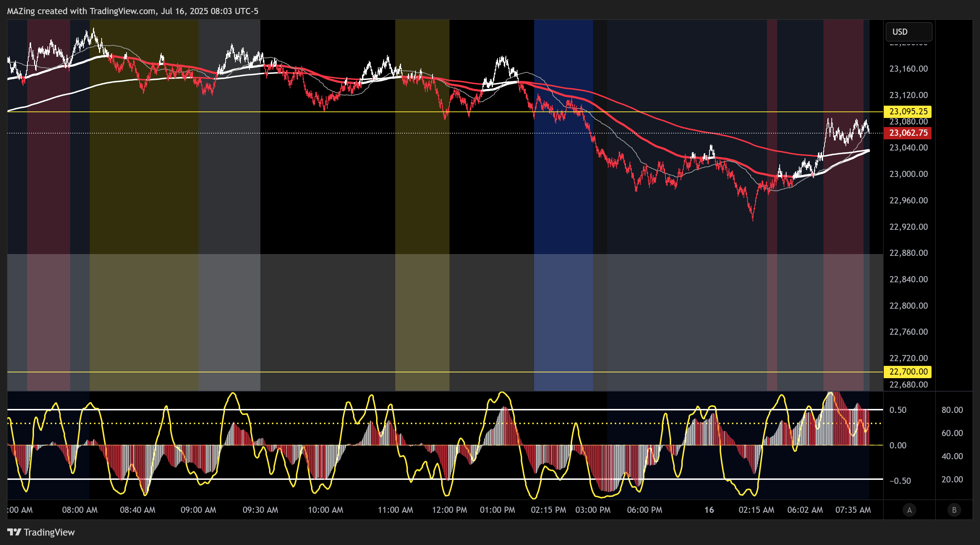Open the USD currency selector
Viewport: 980px width, 545px height.
pyautogui.click(x=908, y=31)
